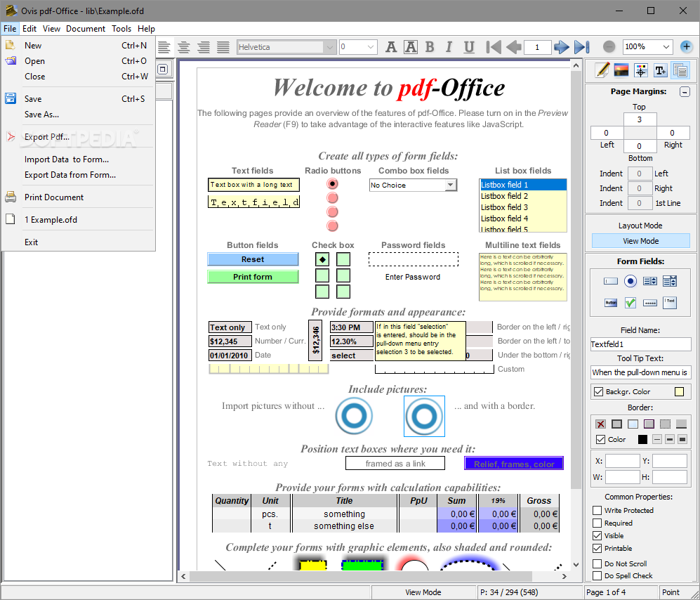Toggle the border Color checkbox
700x600 pixels.
pos(600,440)
